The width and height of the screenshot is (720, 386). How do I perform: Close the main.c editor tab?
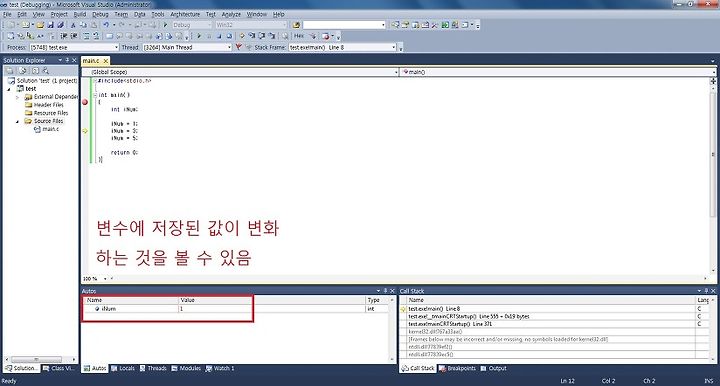(x=106, y=61)
